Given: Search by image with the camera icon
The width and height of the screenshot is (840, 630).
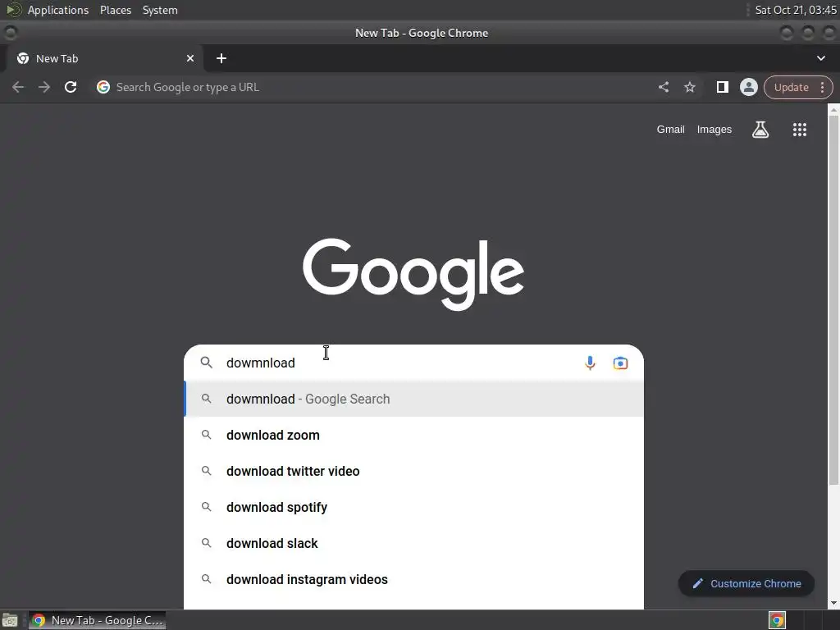Looking at the screenshot, I should pyautogui.click(x=620, y=363).
